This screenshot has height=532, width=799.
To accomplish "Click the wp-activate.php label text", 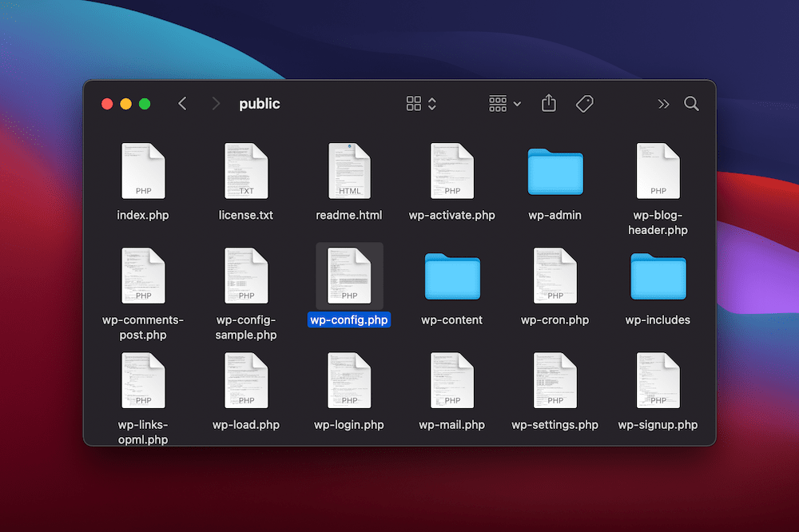I will pos(452,215).
